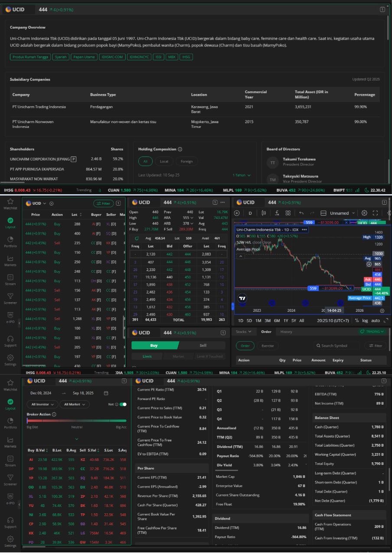Screen dimensions: 392x555
Task: Click the plus icon next to 865 price label
Action: [369, 264]
